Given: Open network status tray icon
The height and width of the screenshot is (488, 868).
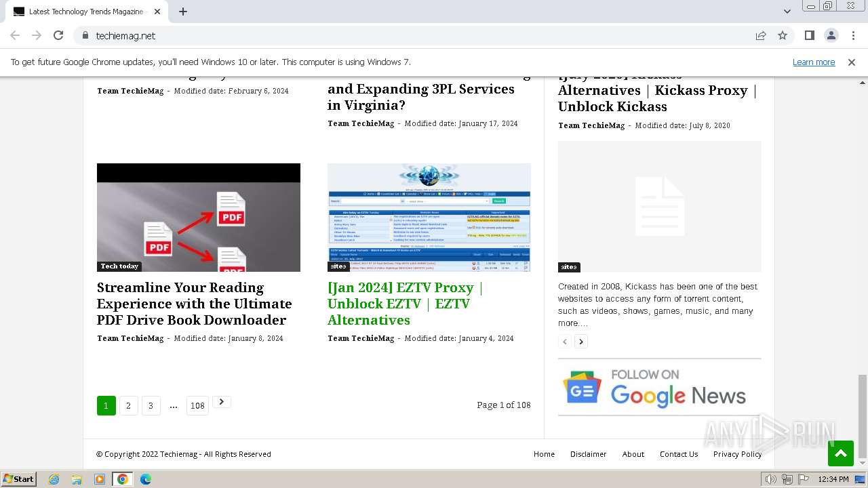Looking at the screenshot, I should (x=787, y=479).
